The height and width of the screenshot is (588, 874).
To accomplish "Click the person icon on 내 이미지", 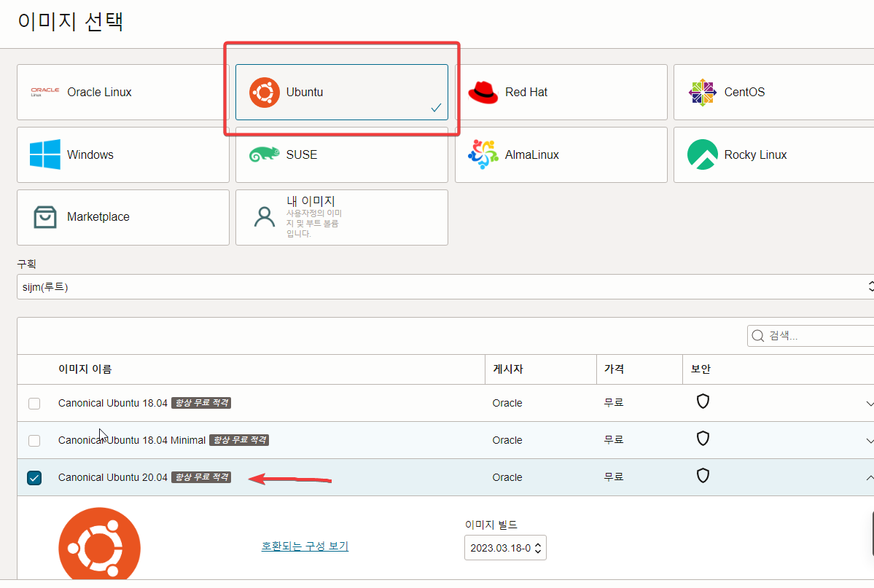I will [264, 217].
